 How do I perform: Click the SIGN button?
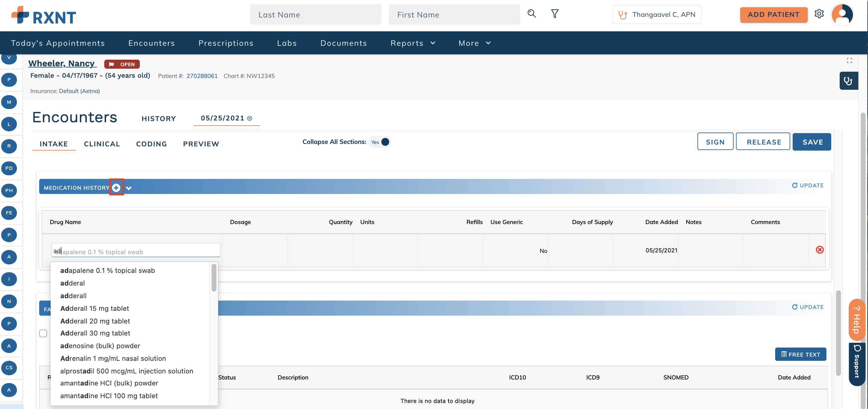715,142
